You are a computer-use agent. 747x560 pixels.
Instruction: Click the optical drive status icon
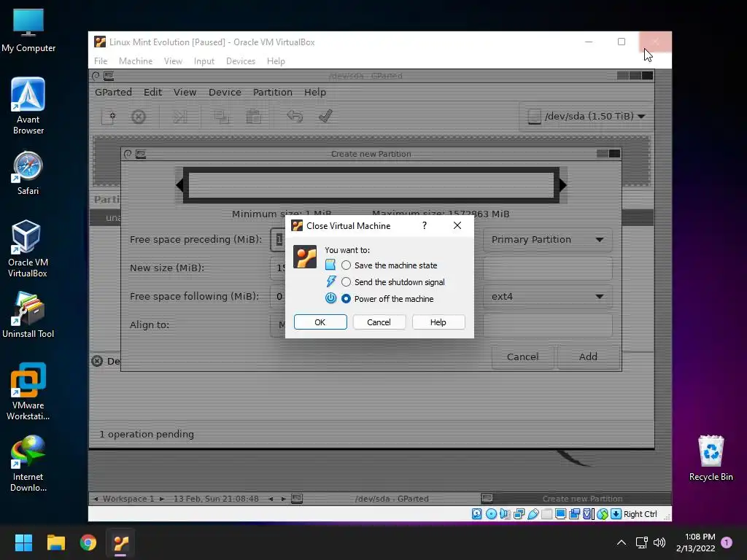[491, 514]
